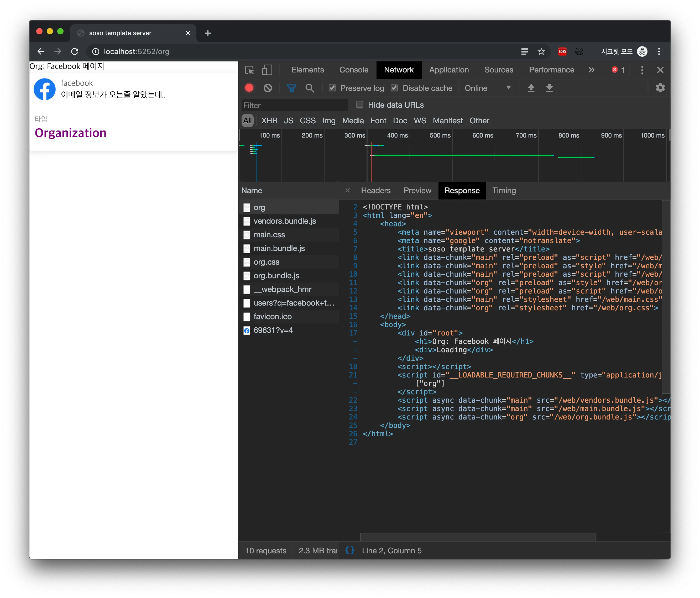700x598 pixels.
Task: Click the Name column header
Action: click(289, 191)
